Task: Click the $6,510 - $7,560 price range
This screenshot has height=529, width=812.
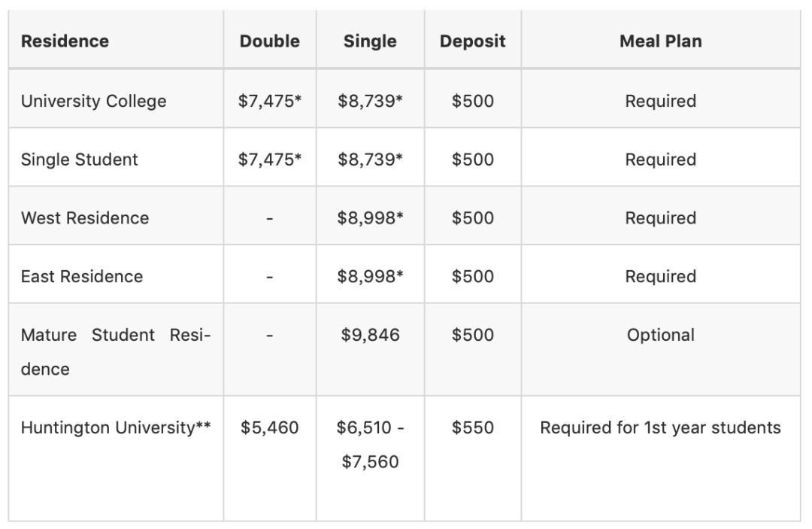Action: [370, 445]
